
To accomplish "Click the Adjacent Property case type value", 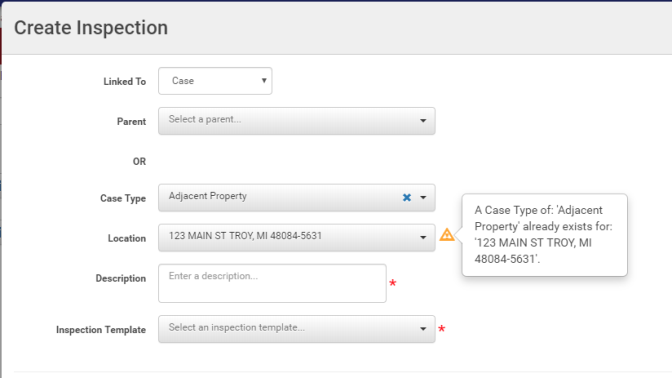I will coord(207,196).
